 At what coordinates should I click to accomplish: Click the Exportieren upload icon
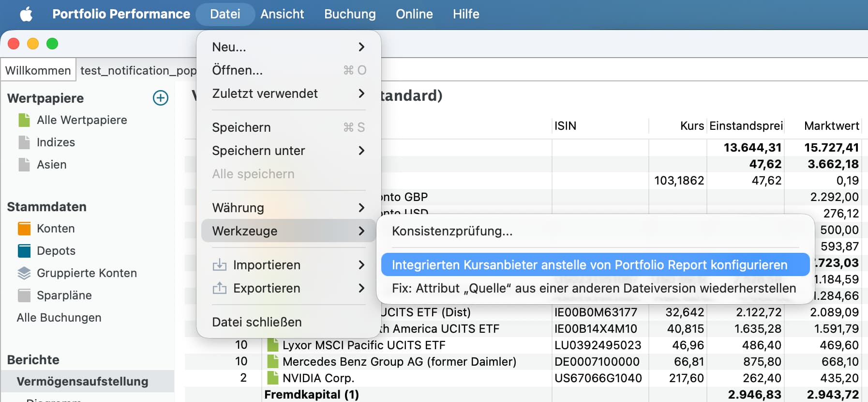(220, 288)
